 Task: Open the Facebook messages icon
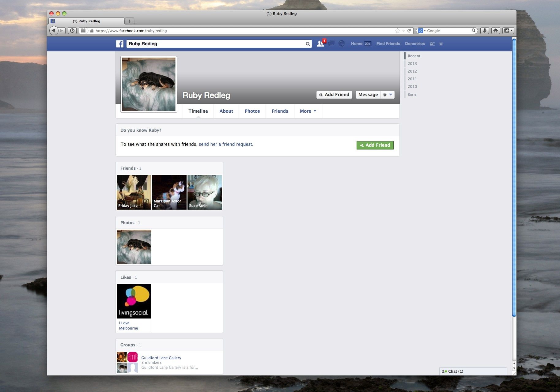point(331,43)
